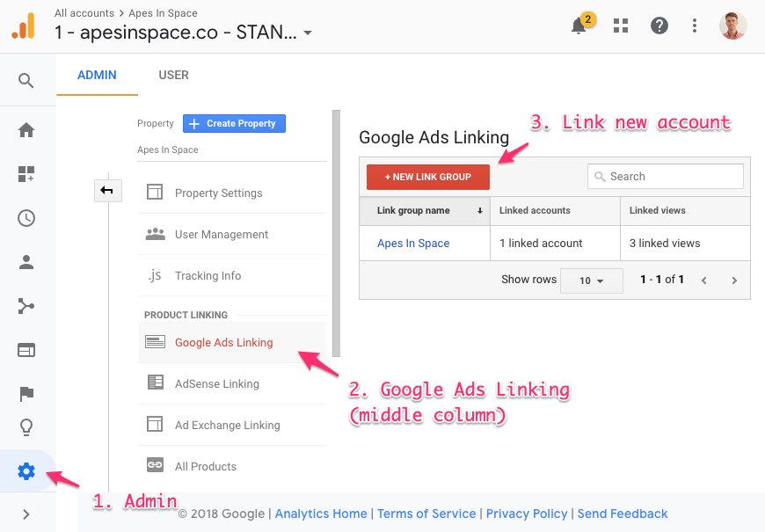Image resolution: width=765 pixels, height=532 pixels.
Task: Click the Google Ads Linking icon
Action: pyautogui.click(x=155, y=342)
